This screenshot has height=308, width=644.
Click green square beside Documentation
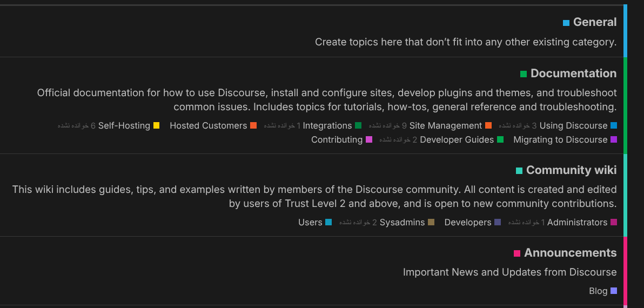(523, 75)
